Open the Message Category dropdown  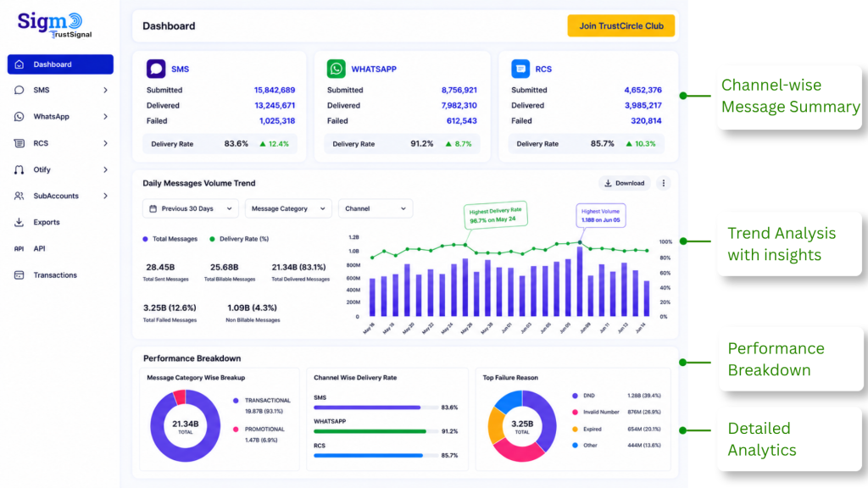288,208
